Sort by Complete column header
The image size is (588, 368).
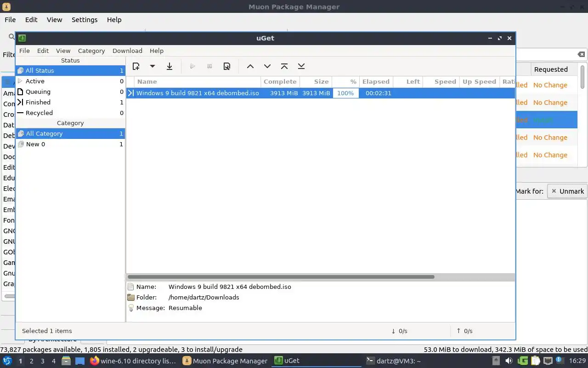click(x=280, y=81)
